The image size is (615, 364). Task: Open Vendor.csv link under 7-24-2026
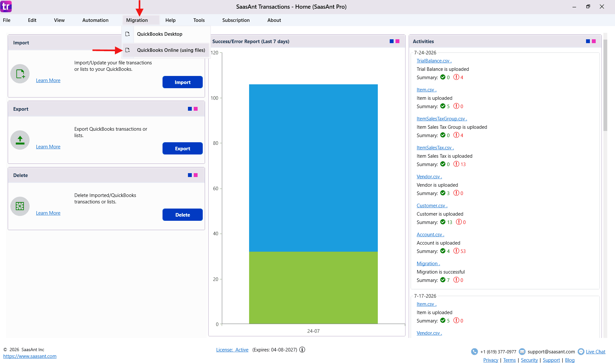coord(429,177)
